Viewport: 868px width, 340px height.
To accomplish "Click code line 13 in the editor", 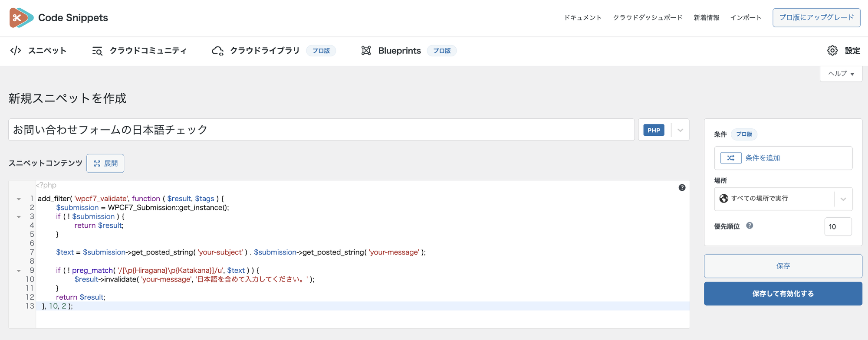I will coord(363,306).
